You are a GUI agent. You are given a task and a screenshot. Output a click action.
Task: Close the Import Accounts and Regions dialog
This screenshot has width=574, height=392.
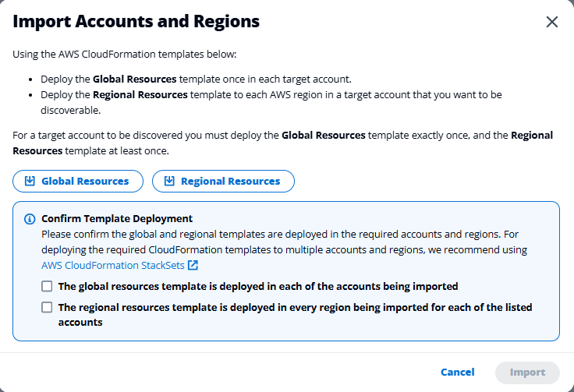point(551,22)
